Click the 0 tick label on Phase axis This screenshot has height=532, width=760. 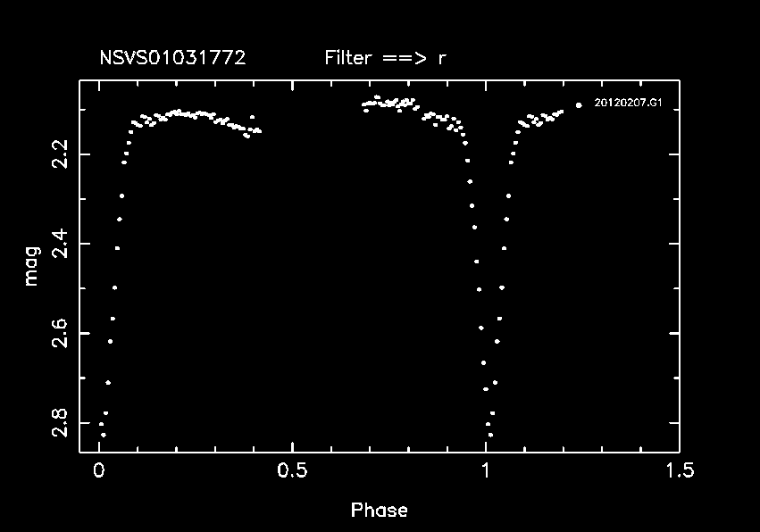point(99,470)
